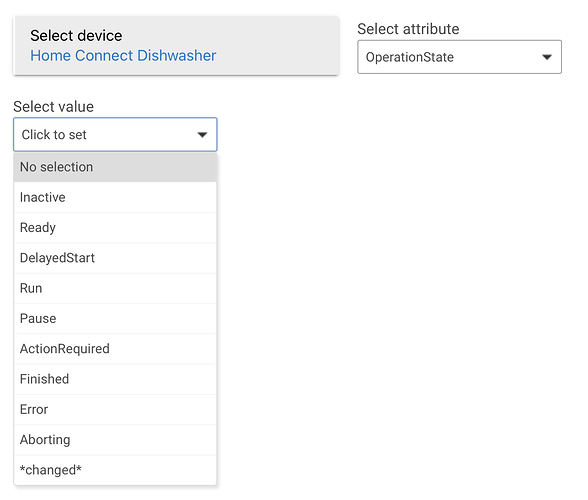The image size is (588, 500).
Task: Select Inactive from the value list
Action: click(x=115, y=197)
